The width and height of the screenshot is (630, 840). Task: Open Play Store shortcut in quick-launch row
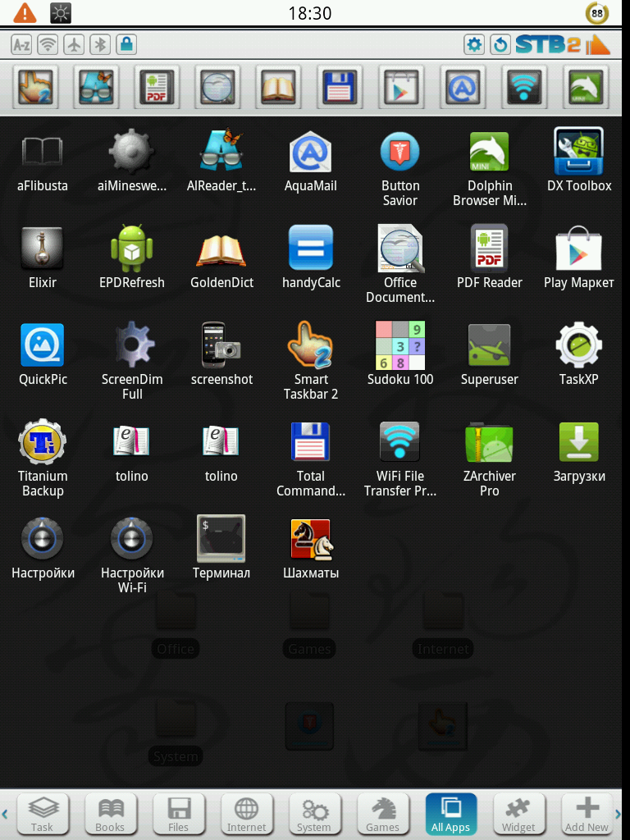click(x=400, y=87)
